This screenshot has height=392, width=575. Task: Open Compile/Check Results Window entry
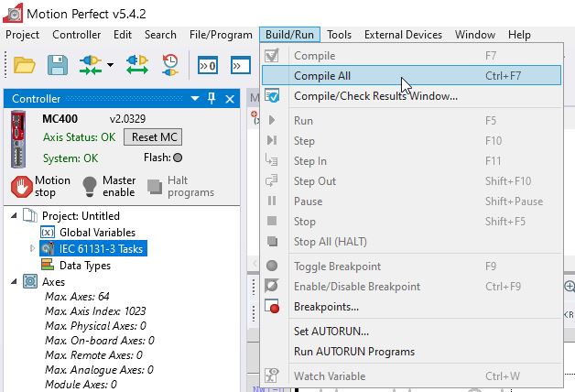[x=411, y=96]
